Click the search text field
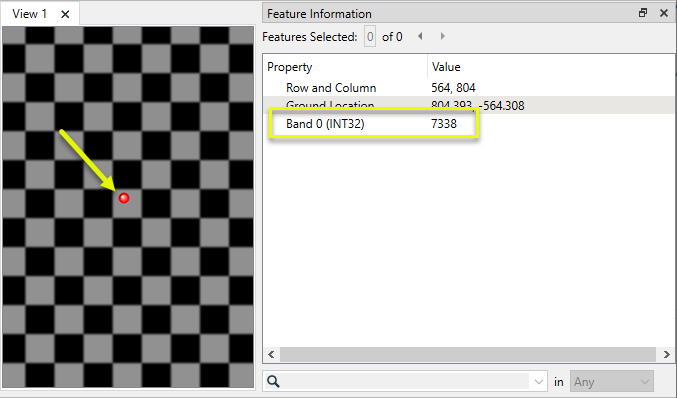 pyautogui.click(x=406, y=382)
